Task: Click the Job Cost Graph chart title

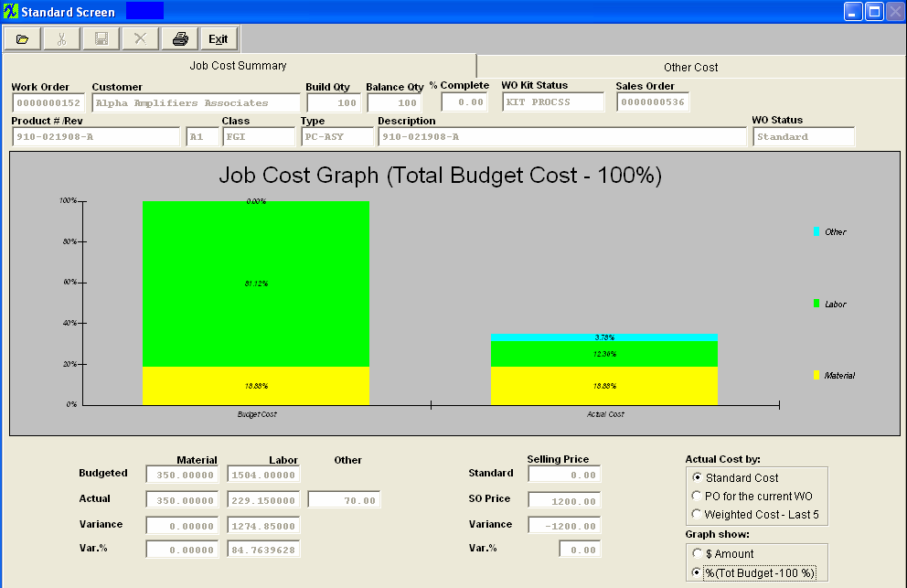Action: pos(440,175)
